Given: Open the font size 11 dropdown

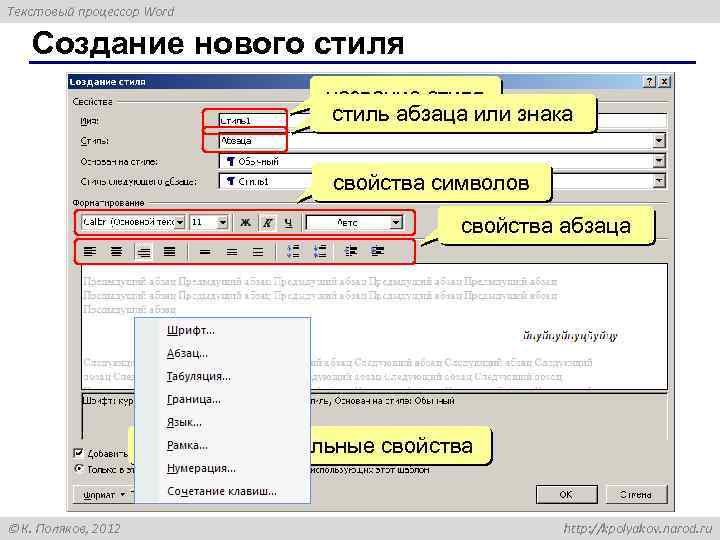Looking at the screenshot, I should point(223,222).
